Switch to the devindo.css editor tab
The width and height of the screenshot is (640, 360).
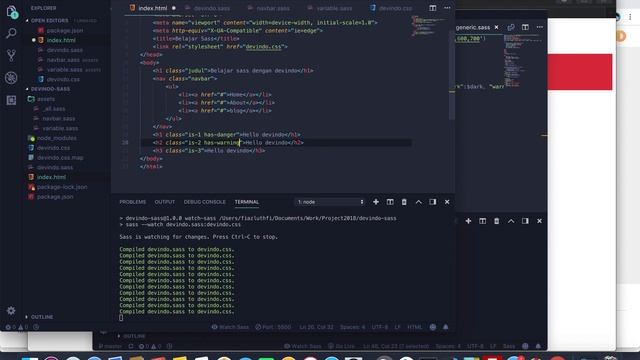point(394,8)
